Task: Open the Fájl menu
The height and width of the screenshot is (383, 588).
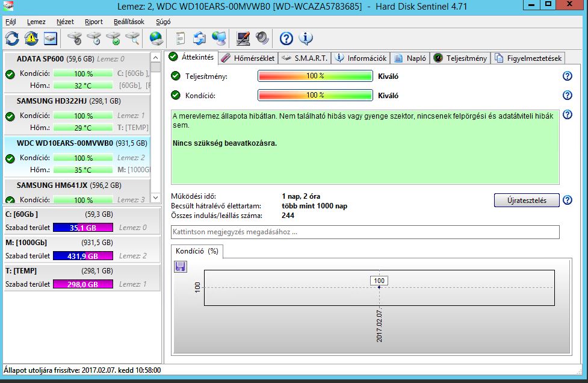Action: [x=10, y=22]
